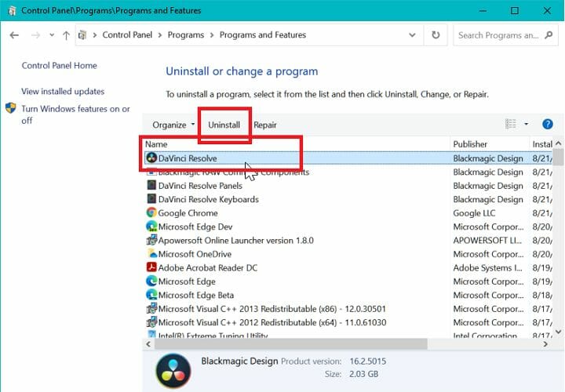Refresh the Programs and Features list
Screen dimensions: 565x392
coord(436,35)
